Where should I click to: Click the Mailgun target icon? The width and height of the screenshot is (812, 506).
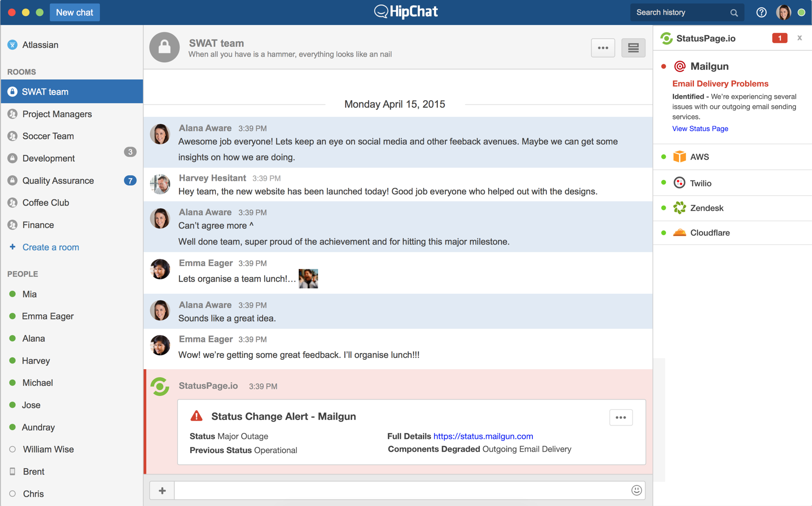pyautogui.click(x=679, y=67)
